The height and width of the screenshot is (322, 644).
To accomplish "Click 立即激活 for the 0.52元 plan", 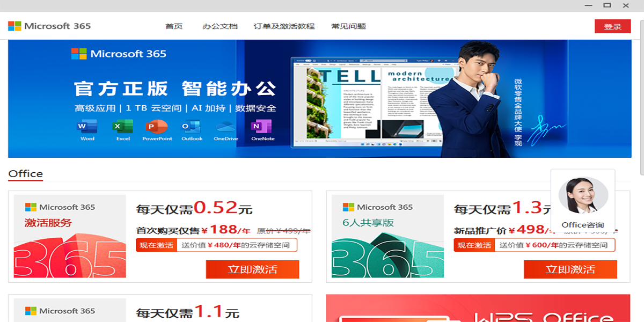I will click(x=252, y=269).
